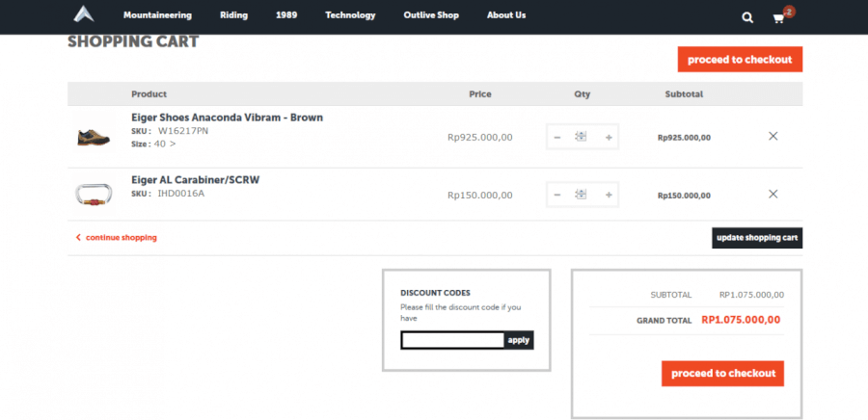
Task: Open the About Us page
Action: [506, 15]
